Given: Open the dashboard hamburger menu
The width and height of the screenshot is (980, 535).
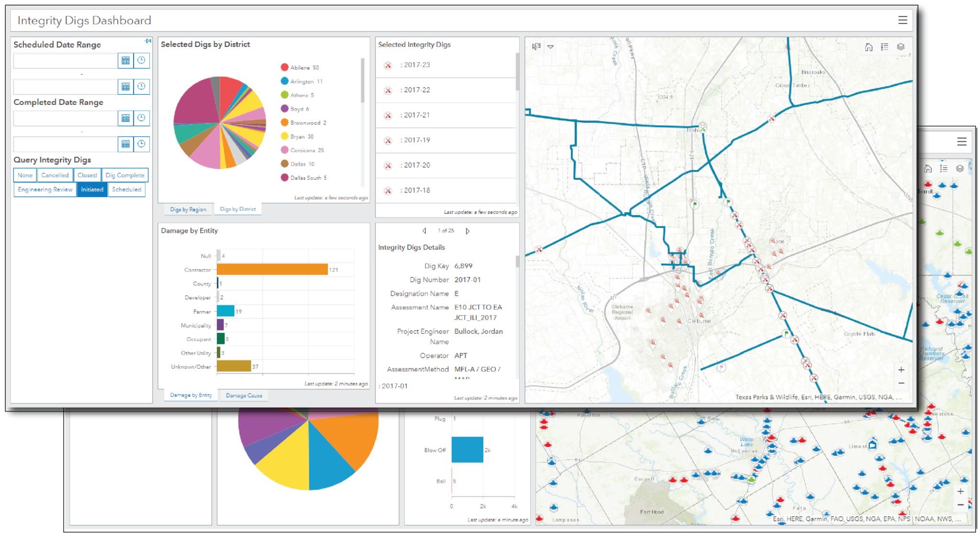Looking at the screenshot, I should coord(902,20).
